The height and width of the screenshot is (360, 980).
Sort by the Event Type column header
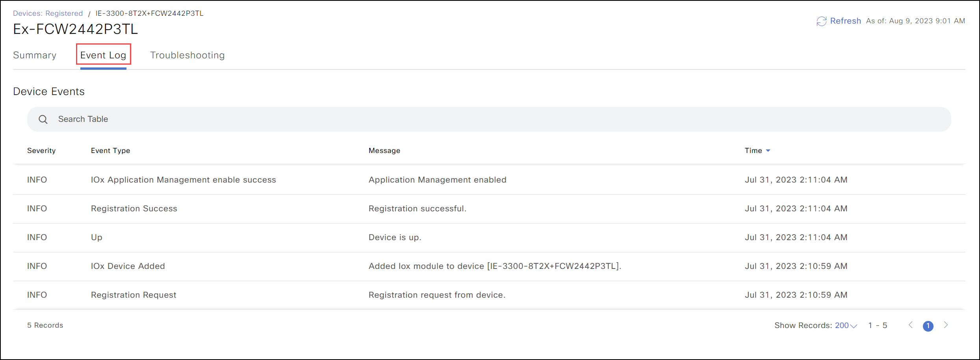110,151
